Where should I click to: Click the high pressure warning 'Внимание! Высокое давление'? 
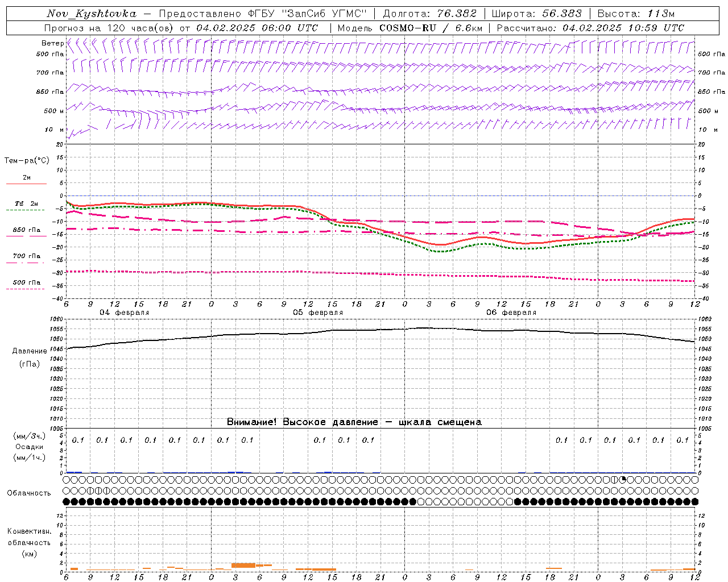coord(302,422)
